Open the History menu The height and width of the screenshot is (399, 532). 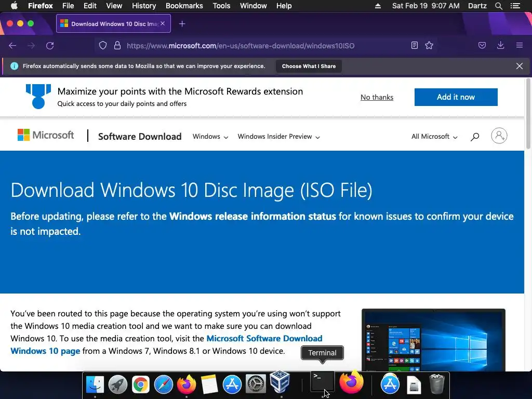144,6
